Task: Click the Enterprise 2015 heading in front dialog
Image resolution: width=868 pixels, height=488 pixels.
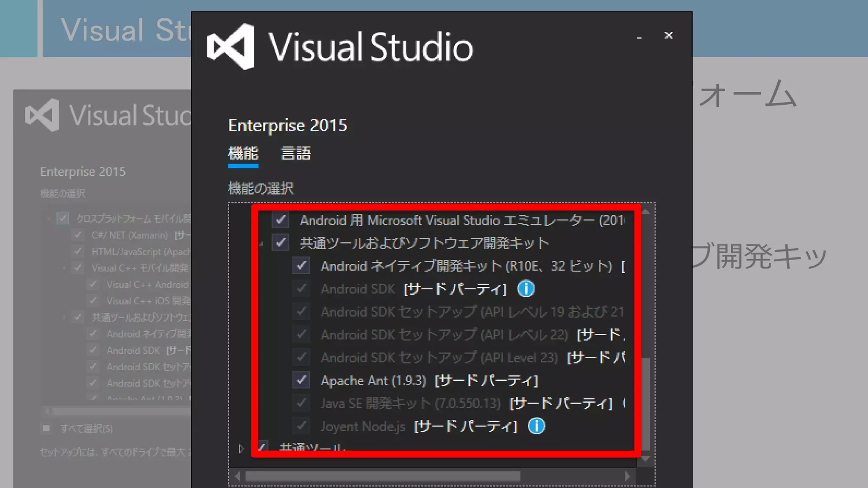Action: (287, 125)
